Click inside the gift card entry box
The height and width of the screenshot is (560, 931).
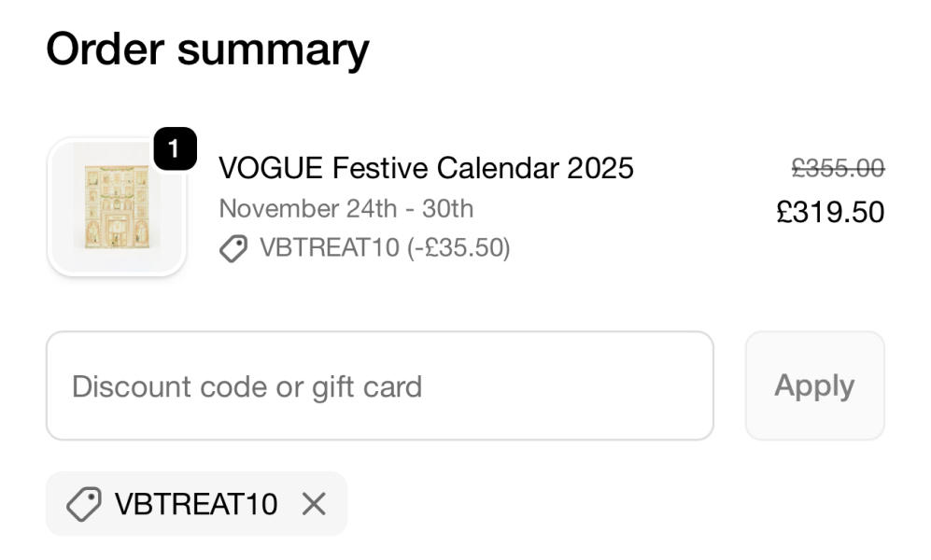(x=374, y=385)
